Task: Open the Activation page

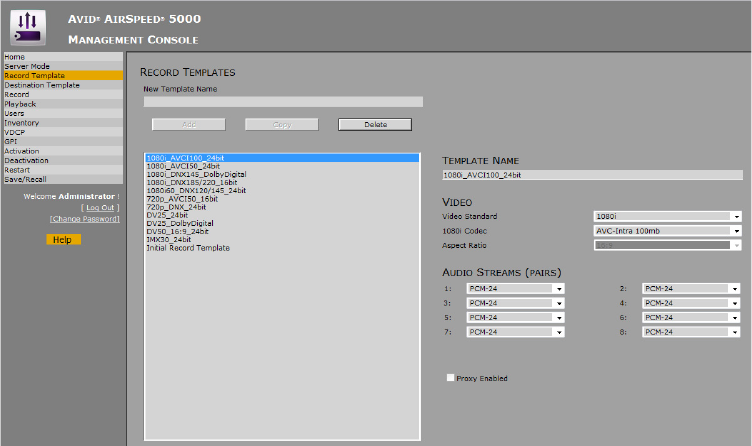Action: [63, 151]
